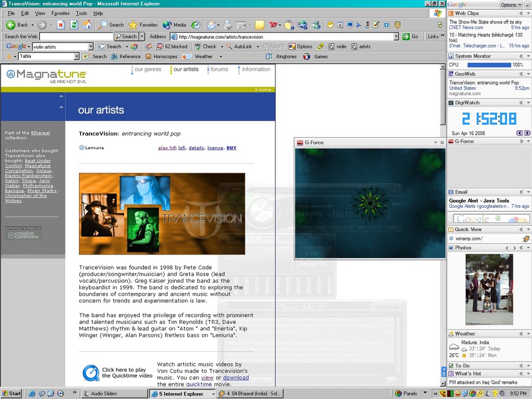Click the IE Stop page icon

pos(61,25)
